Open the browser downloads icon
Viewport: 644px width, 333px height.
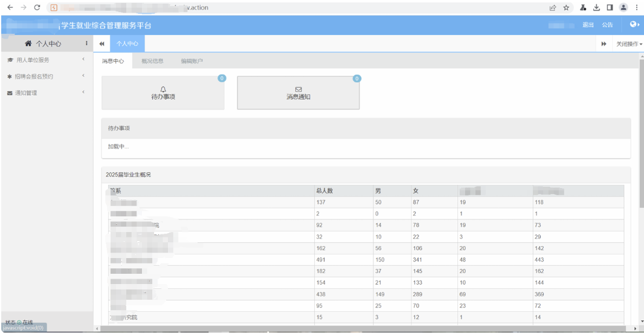coord(596,7)
